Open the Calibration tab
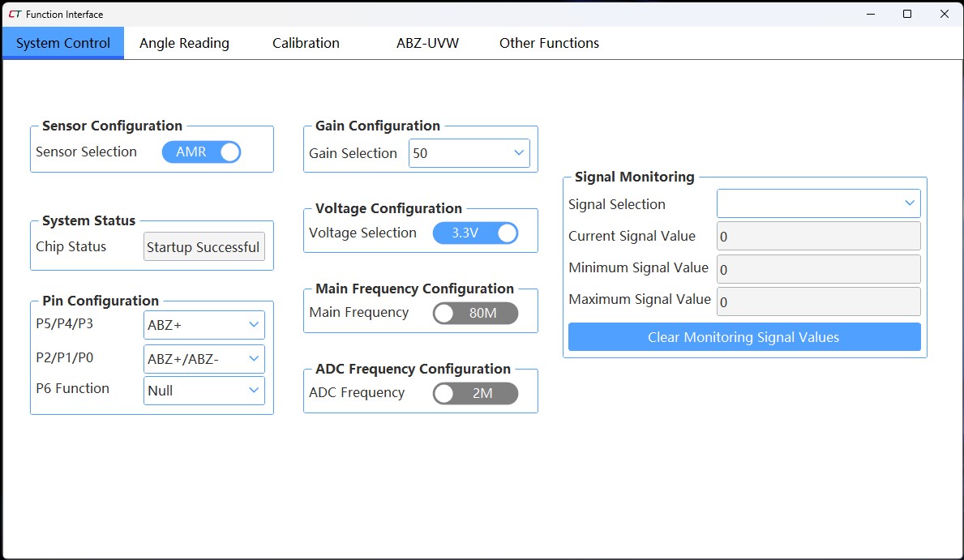The width and height of the screenshot is (964, 560). (306, 43)
